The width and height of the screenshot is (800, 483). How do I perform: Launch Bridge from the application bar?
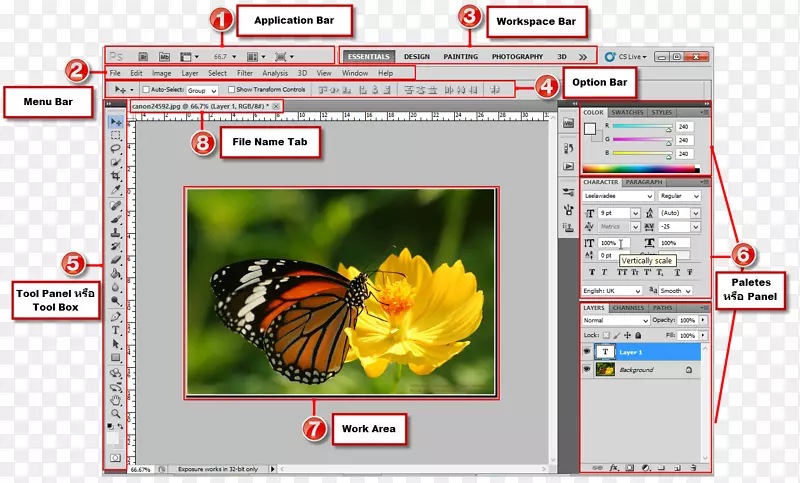pyautogui.click(x=144, y=57)
